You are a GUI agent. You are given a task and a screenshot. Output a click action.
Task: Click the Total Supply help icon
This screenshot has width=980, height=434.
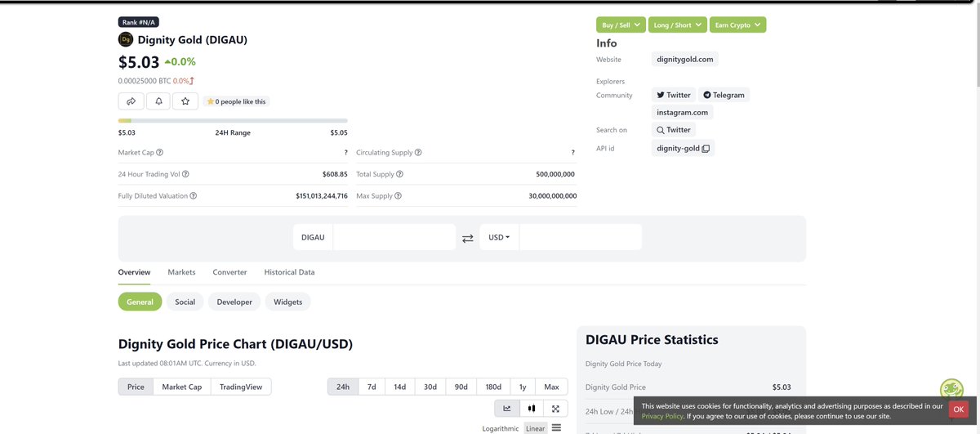[399, 174]
